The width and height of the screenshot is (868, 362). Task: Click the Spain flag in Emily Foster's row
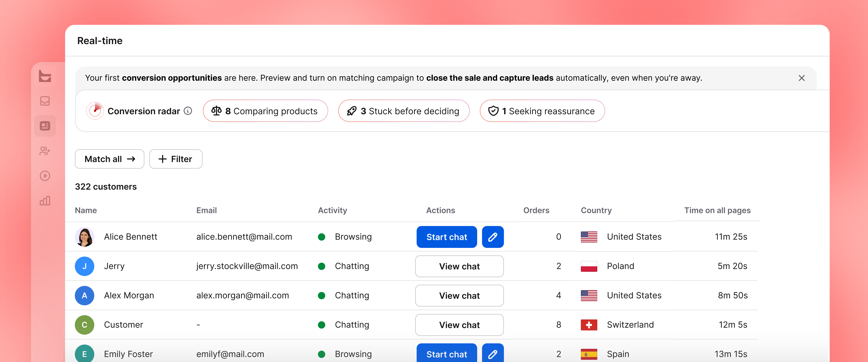point(589,354)
